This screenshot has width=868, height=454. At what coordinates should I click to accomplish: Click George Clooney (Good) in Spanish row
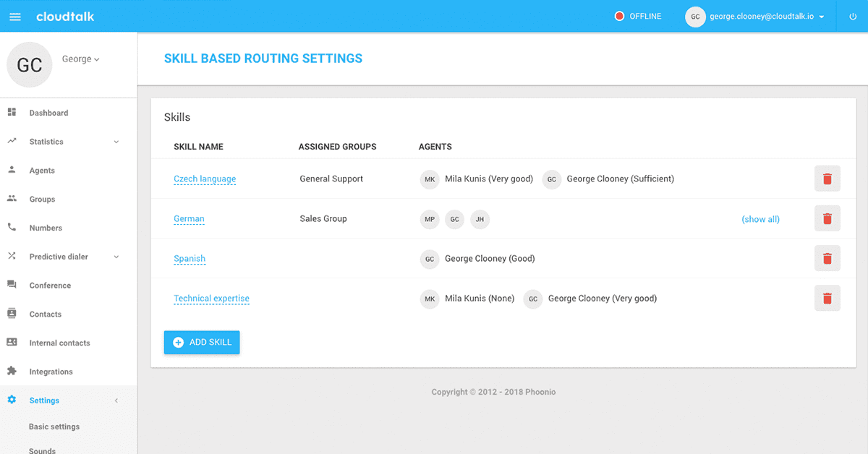490,258
